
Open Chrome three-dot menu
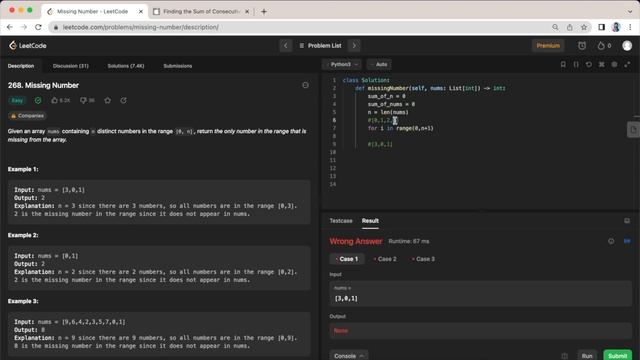(630, 27)
